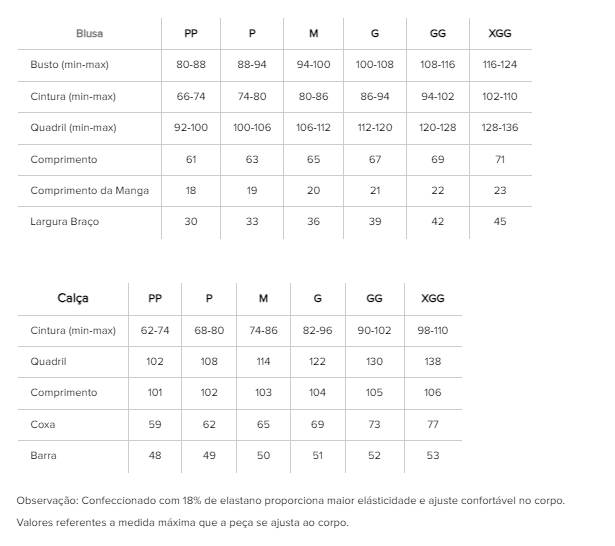Click the 65 coxa value for M

[x=263, y=424]
